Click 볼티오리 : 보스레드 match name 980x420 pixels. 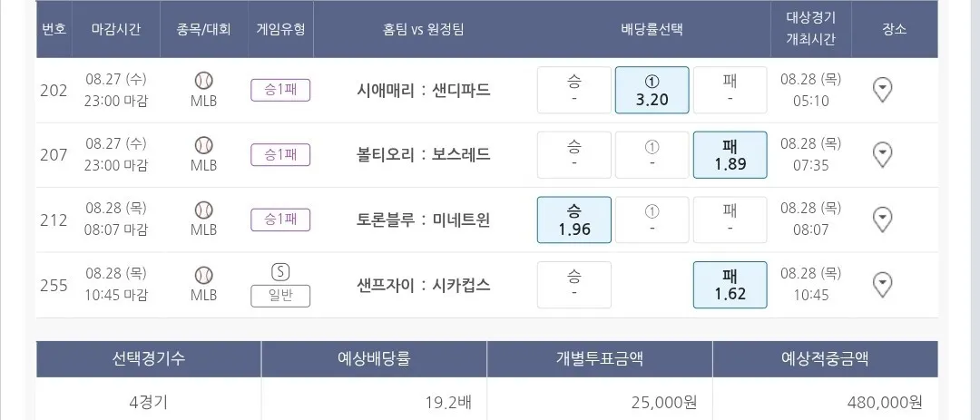[424, 155]
